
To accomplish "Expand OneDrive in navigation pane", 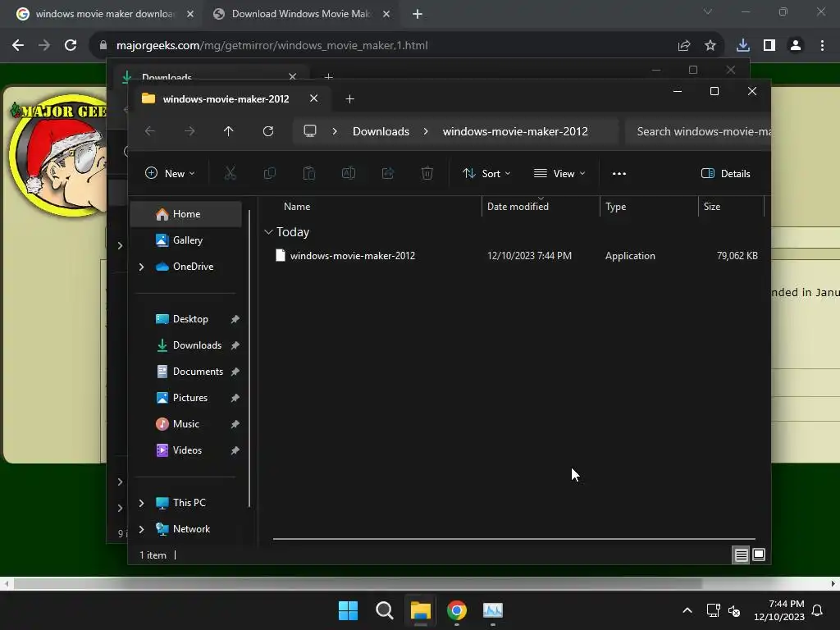I will pos(141,267).
